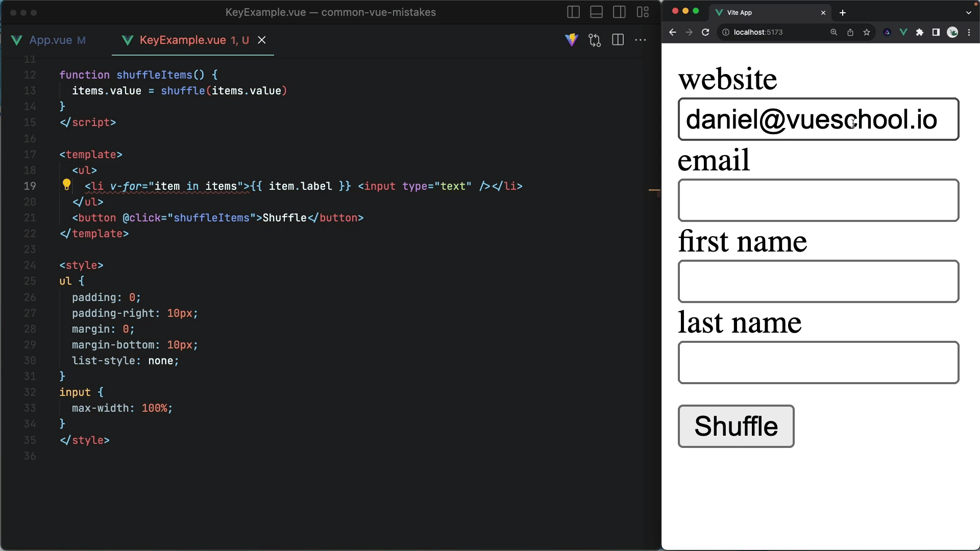Toggle primary sidebar layout icon
This screenshot has width=980, height=551.
coord(573,12)
